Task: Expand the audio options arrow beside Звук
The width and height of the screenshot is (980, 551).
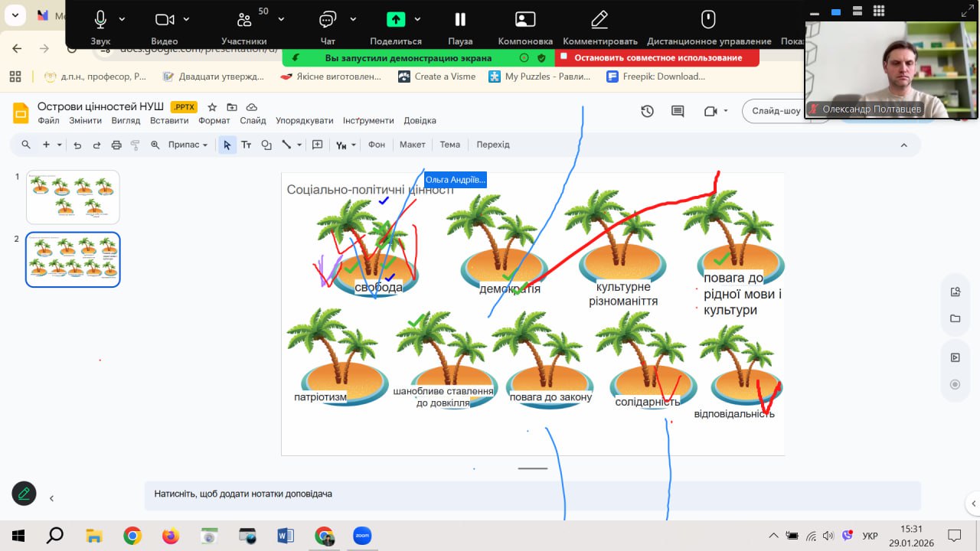Action: (x=122, y=19)
